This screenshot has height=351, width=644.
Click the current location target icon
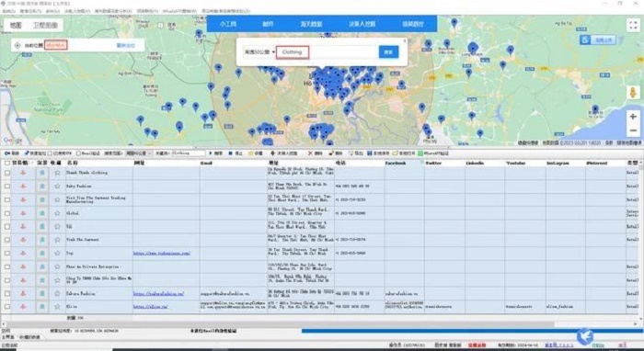point(17,46)
